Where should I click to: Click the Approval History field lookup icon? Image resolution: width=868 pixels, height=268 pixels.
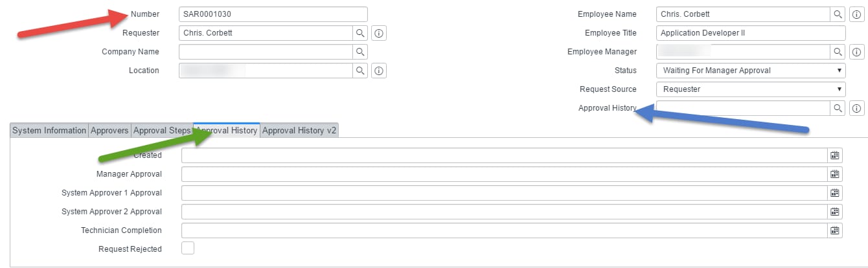pos(838,108)
